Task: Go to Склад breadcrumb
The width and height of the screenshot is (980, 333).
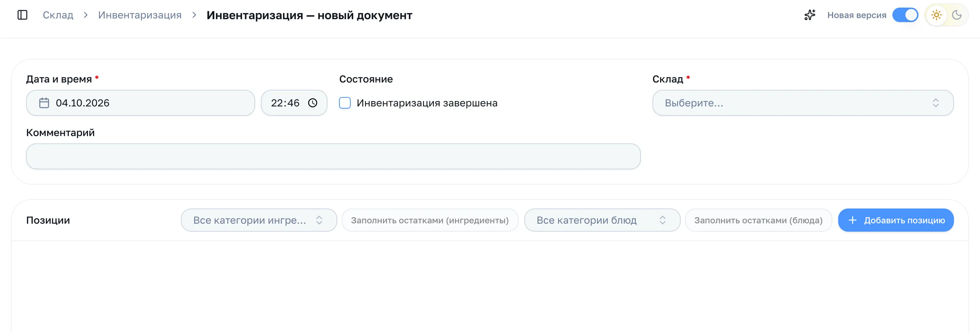Action: click(x=58, y=15)
